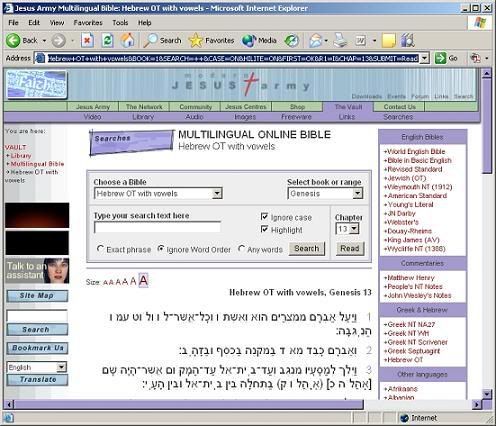496x426 pixels.
Task: Click the Windows flag logo
Action: [x=480, y=23]
